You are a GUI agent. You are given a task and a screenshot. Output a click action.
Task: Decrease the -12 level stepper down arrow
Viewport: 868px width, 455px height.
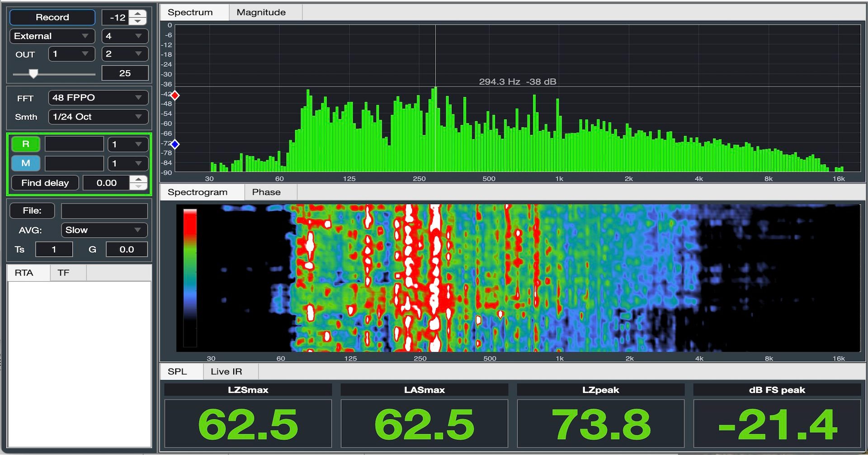pos(138,21)
